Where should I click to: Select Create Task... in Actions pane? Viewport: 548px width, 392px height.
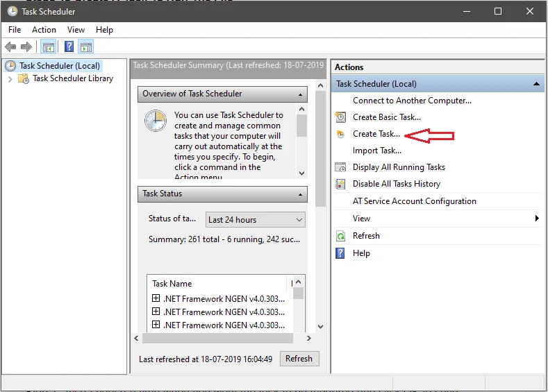(x=376, y=134)
